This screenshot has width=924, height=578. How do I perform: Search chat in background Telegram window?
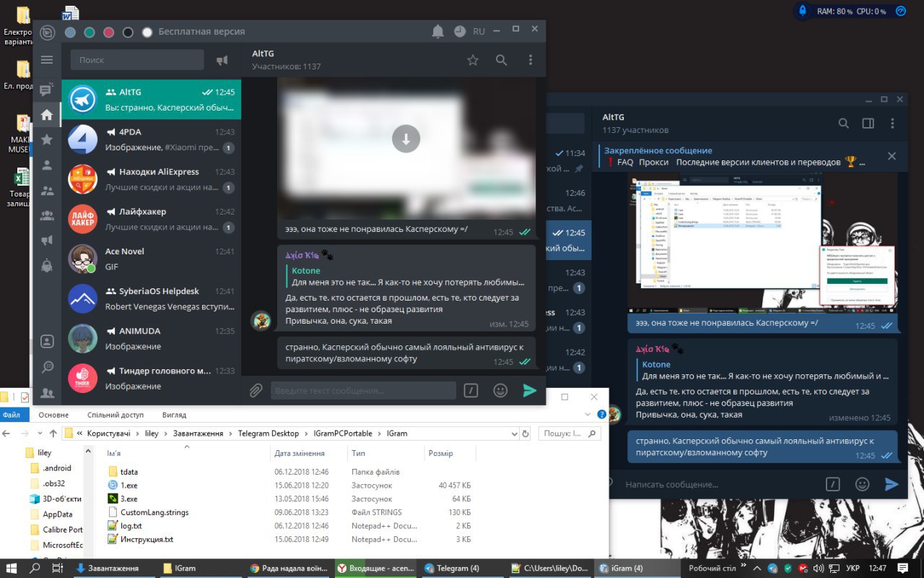click(x=844, y=124)
